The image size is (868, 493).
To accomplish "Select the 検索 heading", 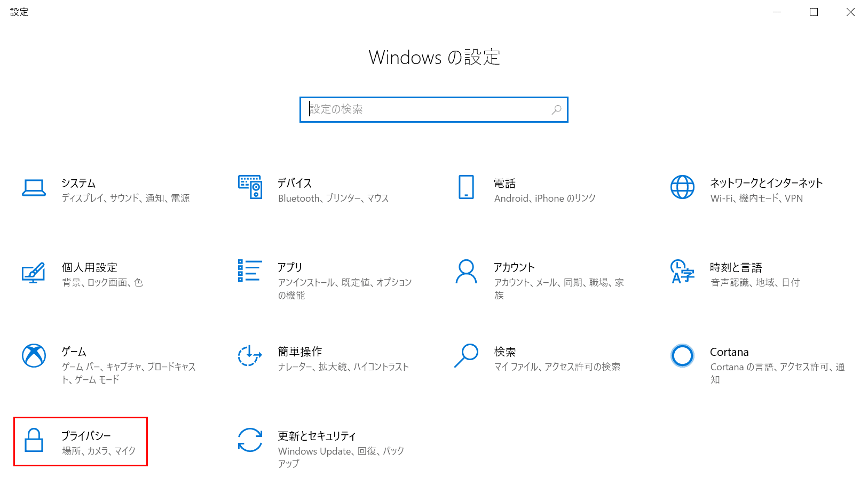I will (x=505, y=352).
